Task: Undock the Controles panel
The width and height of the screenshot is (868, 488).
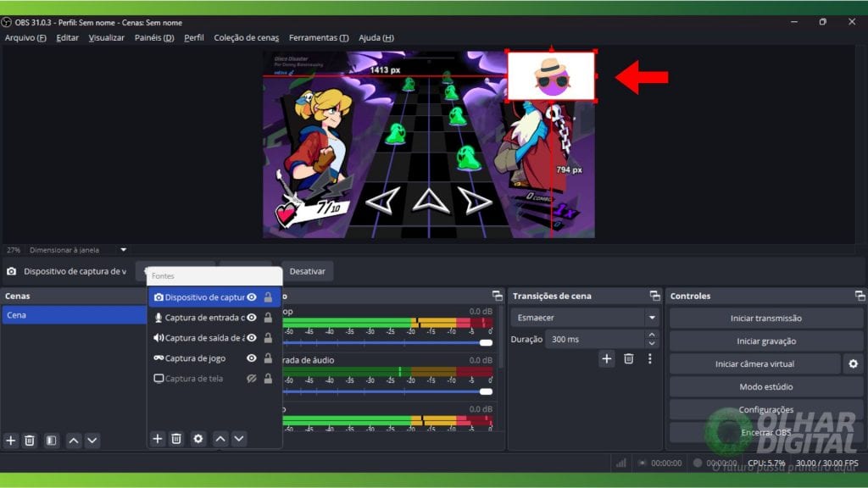Action: [860, 296]
